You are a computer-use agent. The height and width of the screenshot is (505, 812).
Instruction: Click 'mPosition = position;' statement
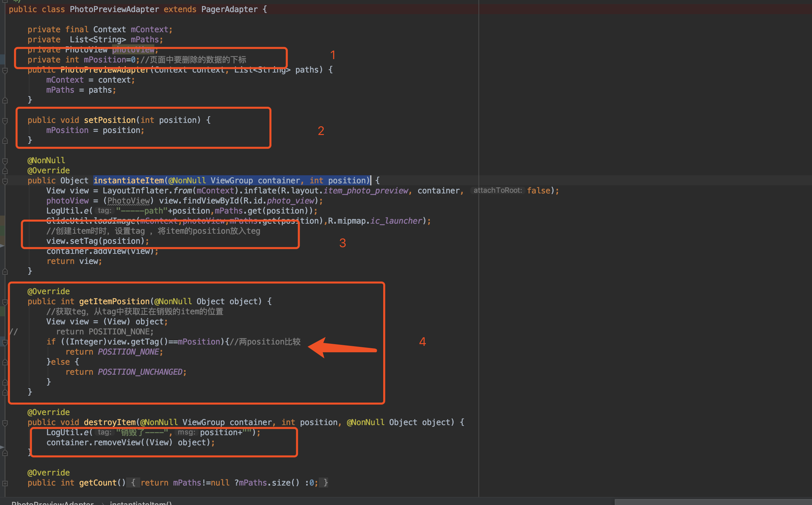95,130
